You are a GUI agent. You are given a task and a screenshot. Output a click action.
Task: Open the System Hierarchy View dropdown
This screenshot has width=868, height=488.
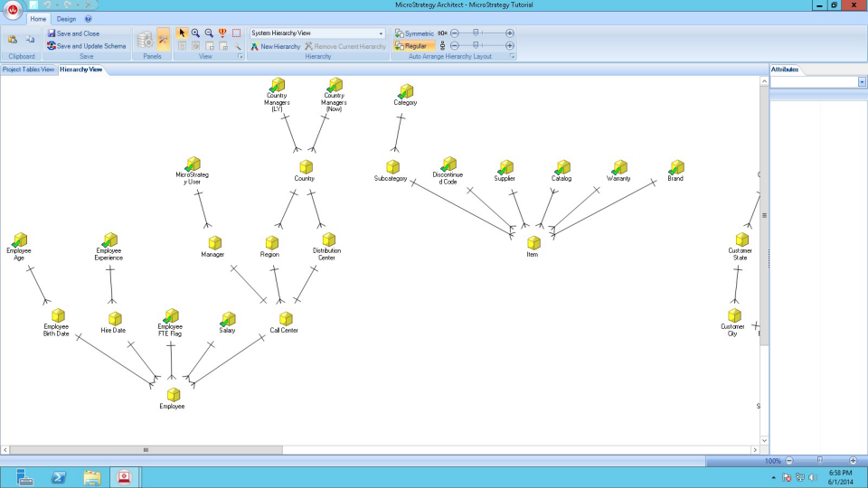click(382, 33)
